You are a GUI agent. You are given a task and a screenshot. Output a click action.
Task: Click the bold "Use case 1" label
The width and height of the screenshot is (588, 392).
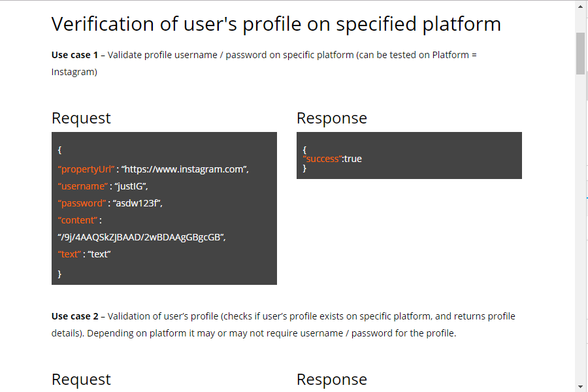(x=74, y=55)
